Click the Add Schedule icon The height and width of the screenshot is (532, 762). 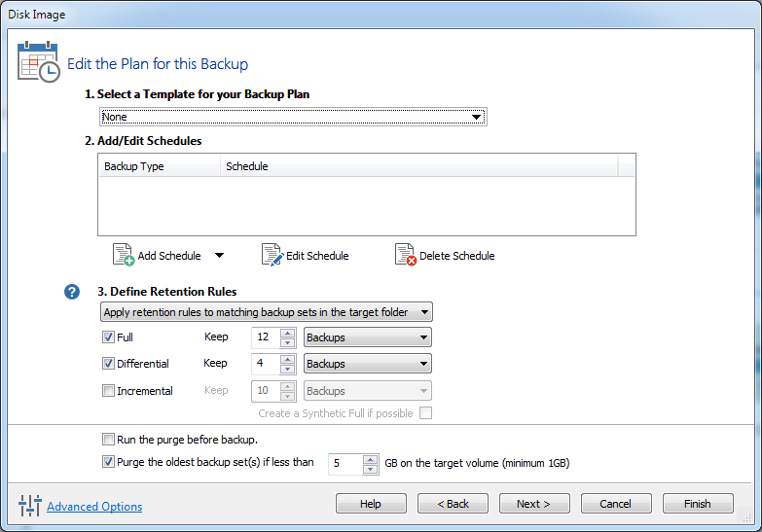point(123,256)
